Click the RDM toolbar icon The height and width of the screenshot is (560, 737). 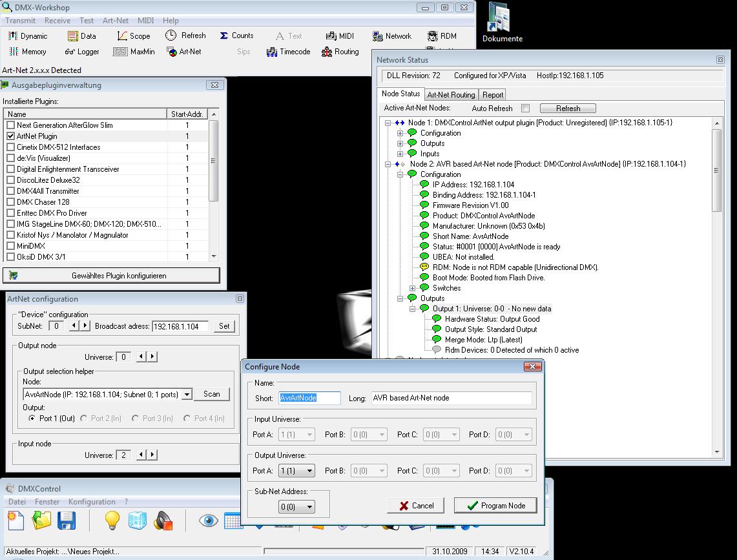pyautogui.click(x=442, y=36)
